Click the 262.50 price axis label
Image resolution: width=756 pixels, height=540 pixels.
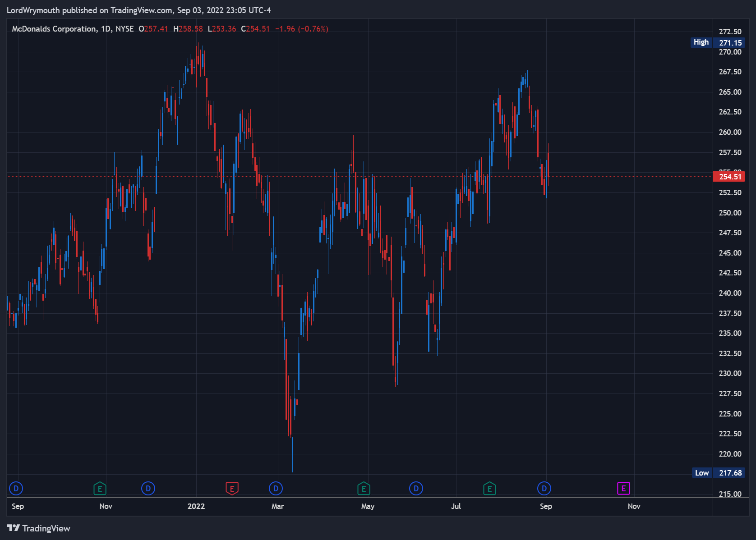click(x=730, y=112)
